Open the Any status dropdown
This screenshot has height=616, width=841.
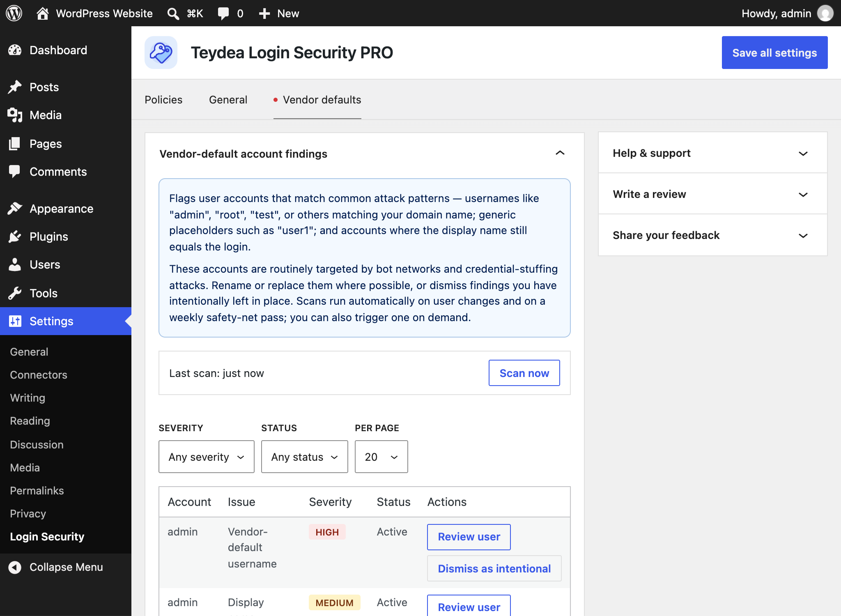click(305, 457)
